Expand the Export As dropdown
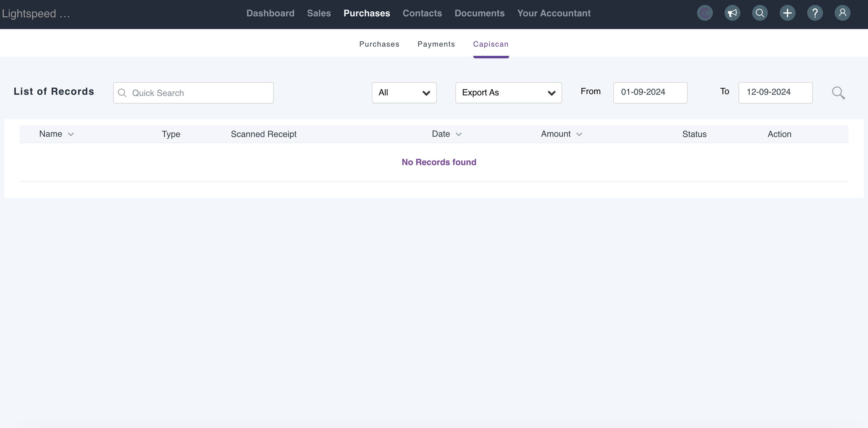The height and width of the screenshot is (428, 868). (508, 93)
